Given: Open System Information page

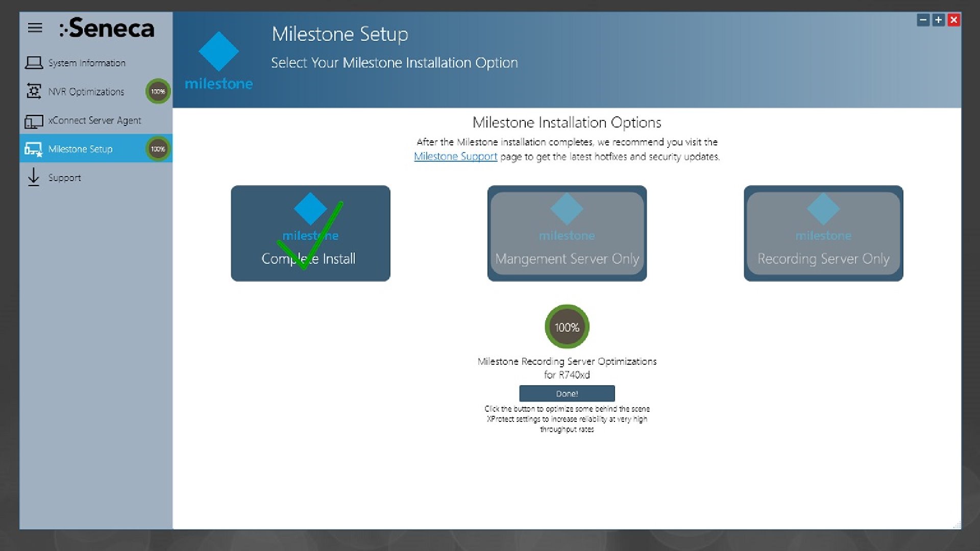Looking at the screenshot, I should [x=87, y=63].
